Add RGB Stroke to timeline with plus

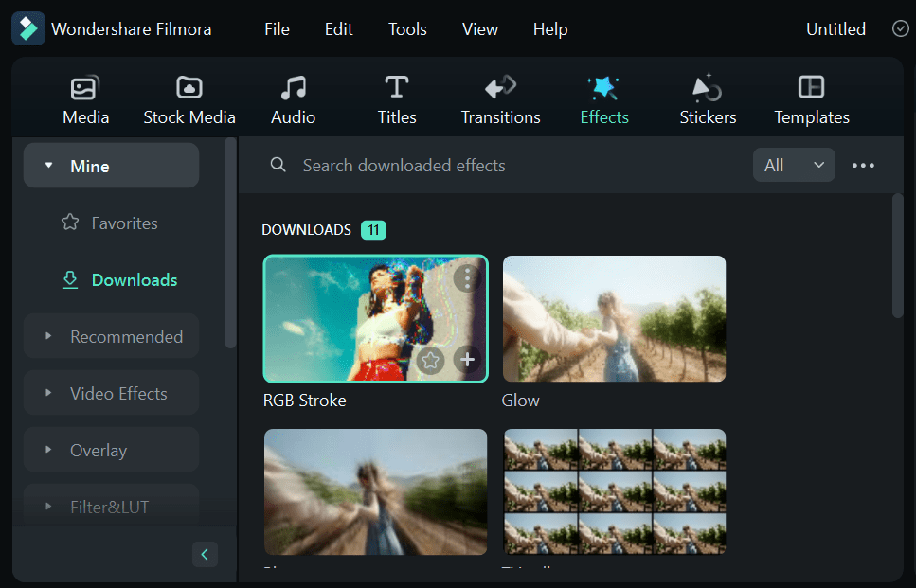point(467,360)
